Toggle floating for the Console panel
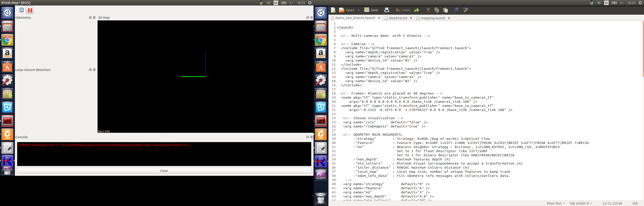 308,137
